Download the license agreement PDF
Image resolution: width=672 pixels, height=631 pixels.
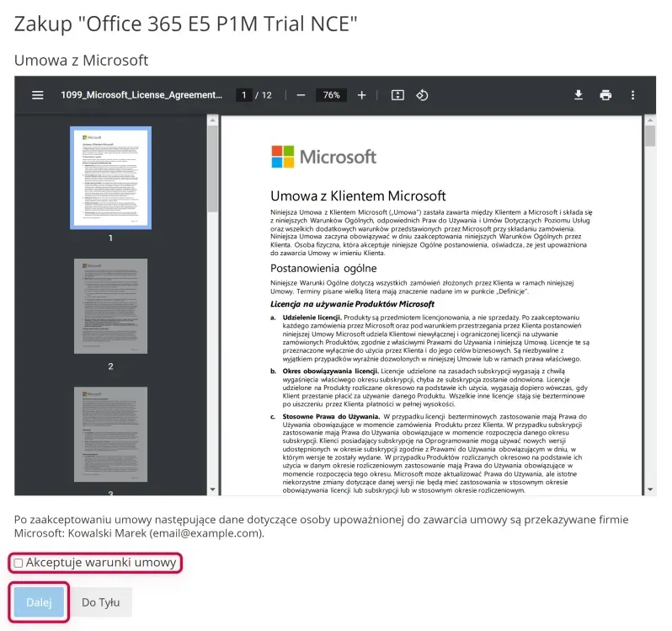579,95
